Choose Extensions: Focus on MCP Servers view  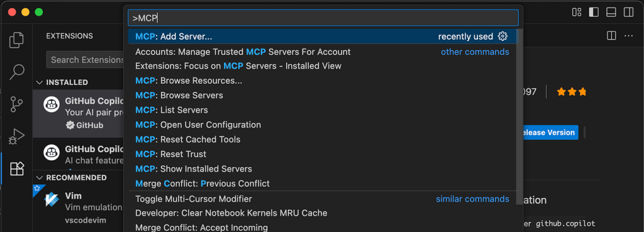pyautogui.click(x=323, y=65)
